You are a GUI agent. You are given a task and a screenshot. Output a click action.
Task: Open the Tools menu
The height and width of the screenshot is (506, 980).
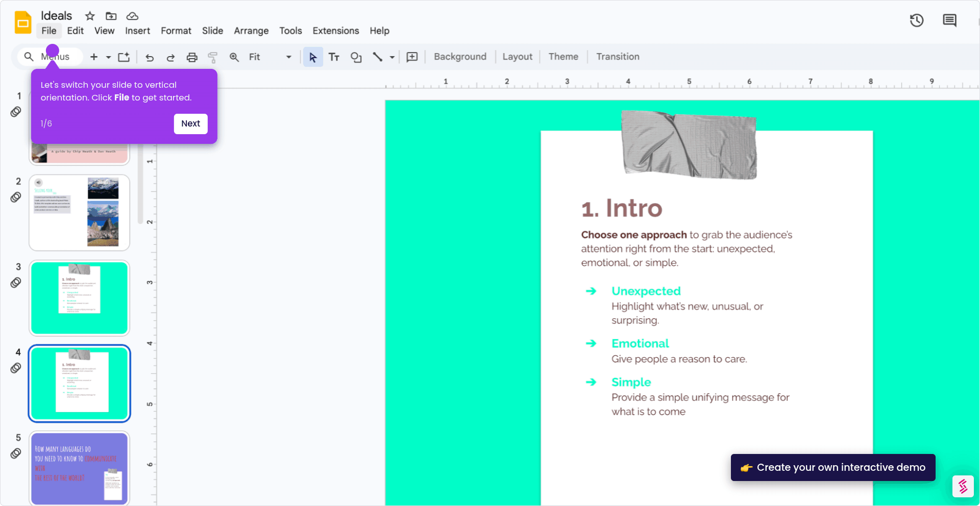click(290, 31)
